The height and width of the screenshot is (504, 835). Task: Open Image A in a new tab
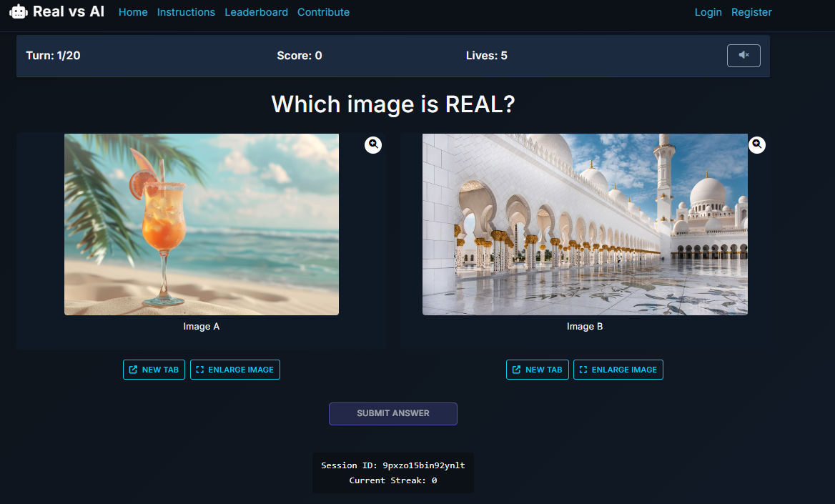pos(154,370)
